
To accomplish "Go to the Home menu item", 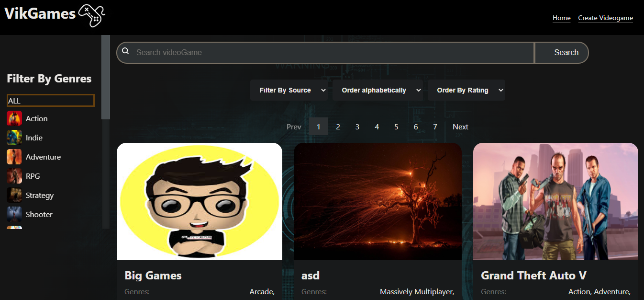I will [561, 18].
